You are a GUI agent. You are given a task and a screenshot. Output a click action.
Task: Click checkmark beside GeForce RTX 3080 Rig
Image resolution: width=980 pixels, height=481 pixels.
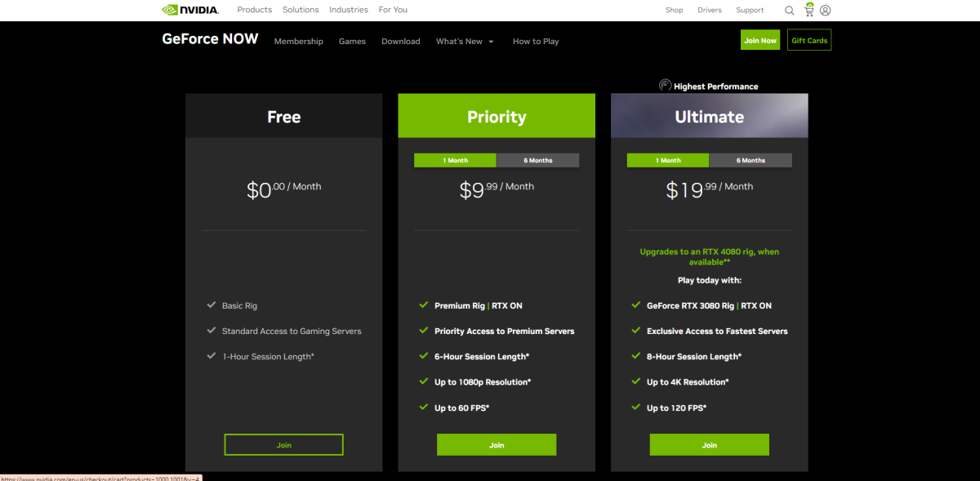tap(635, 305)
